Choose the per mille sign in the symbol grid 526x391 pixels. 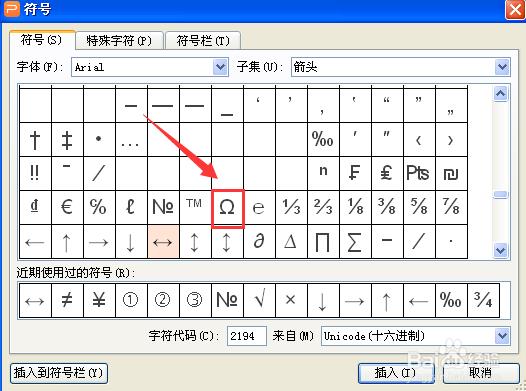(x=323, y=139)
